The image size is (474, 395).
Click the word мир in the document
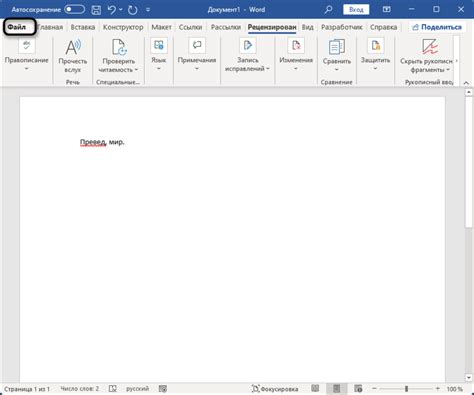click(115, 142)
